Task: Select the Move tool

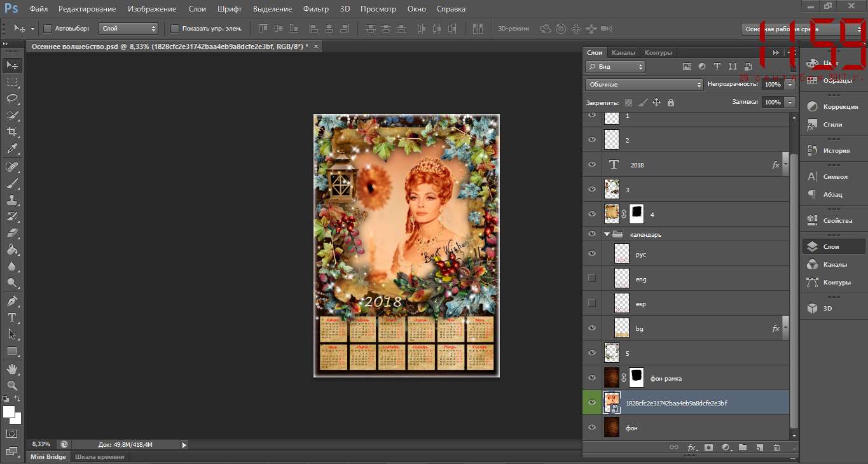Action: [12, 66]
